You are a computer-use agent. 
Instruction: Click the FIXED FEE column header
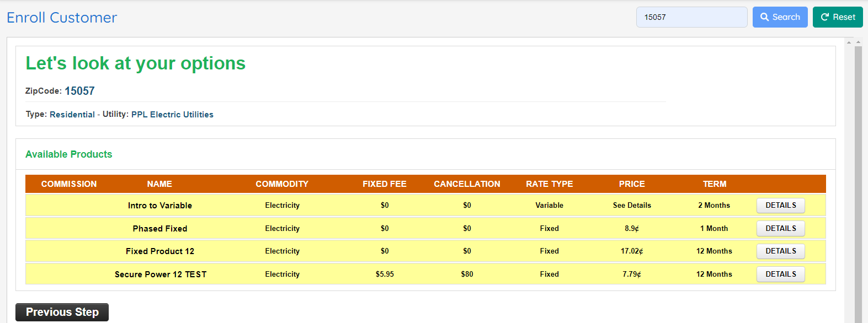click(385, 184)
